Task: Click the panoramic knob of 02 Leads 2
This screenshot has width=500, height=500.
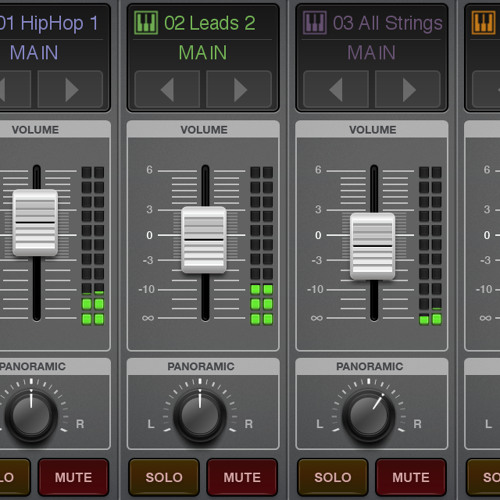Action: coord(200,416)
